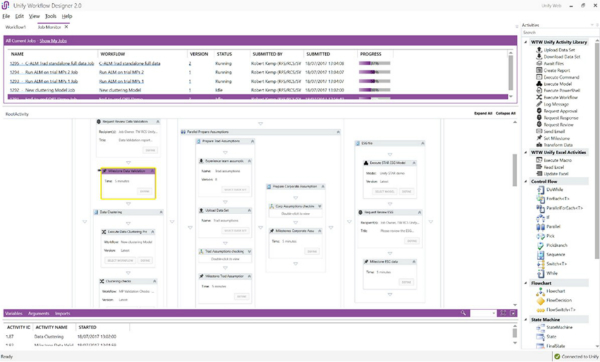
Task: Select the Await Files activity icon
Action: (x=539, y=64)
